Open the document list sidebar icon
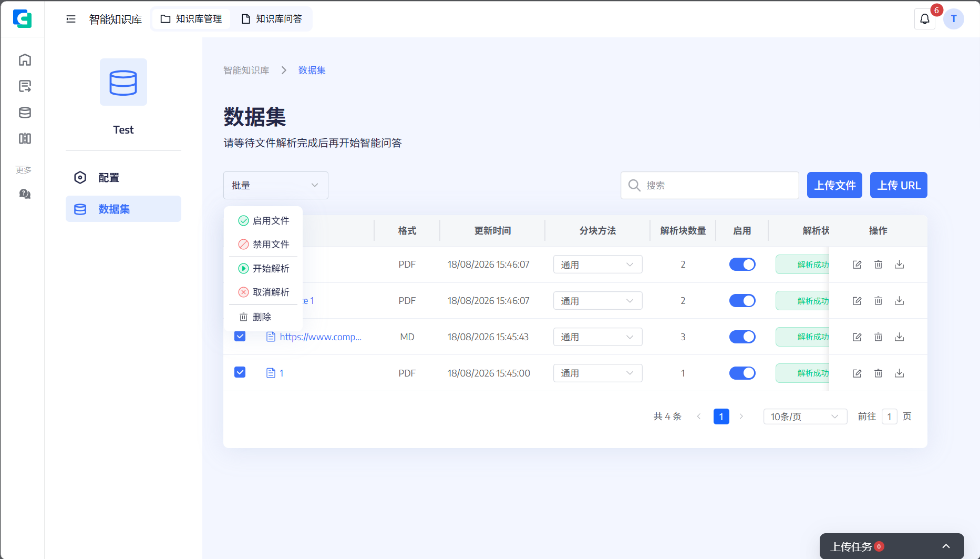Viewport: 980px width, 559px height. (x=25, y=86)
